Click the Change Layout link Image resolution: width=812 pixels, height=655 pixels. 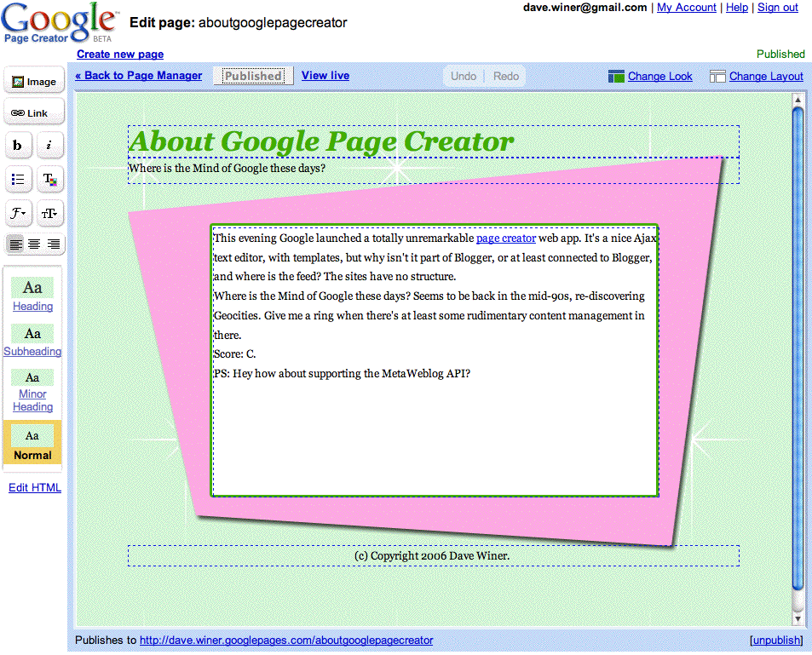pos(757,76)
